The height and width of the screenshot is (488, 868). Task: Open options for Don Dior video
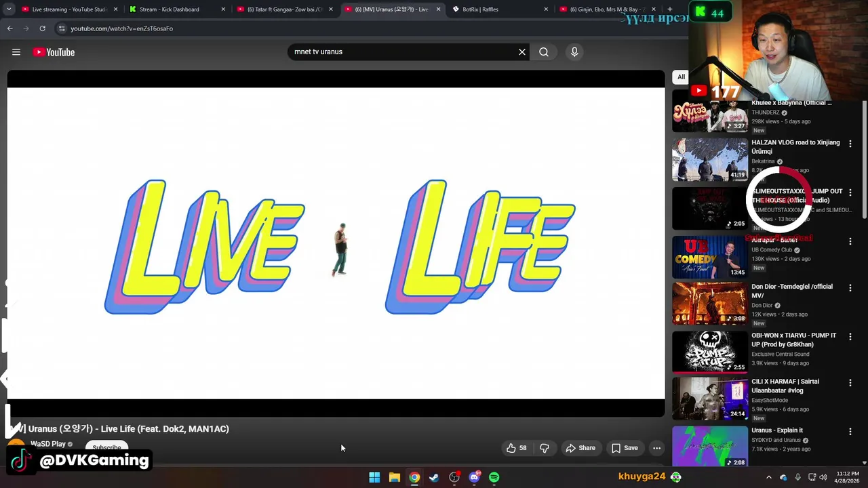coord(850,287)
